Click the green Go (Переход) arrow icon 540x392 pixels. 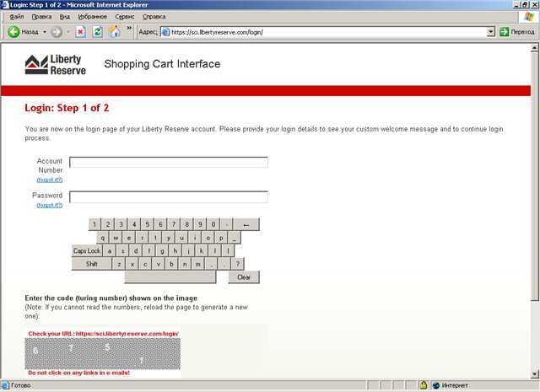[x=505, y=32]
